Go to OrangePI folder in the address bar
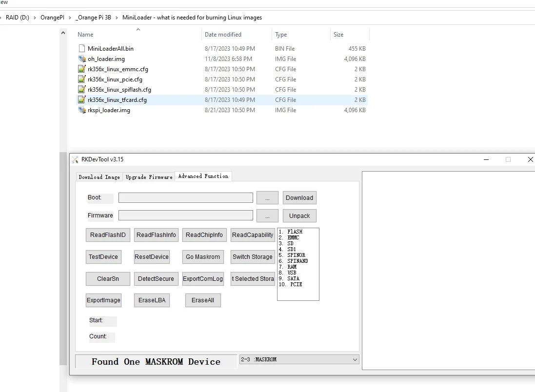 tap(52, 18)
